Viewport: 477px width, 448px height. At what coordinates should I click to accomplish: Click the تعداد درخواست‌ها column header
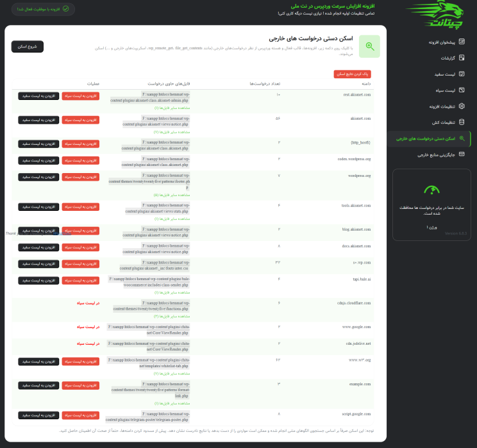(x=265, y=83)
